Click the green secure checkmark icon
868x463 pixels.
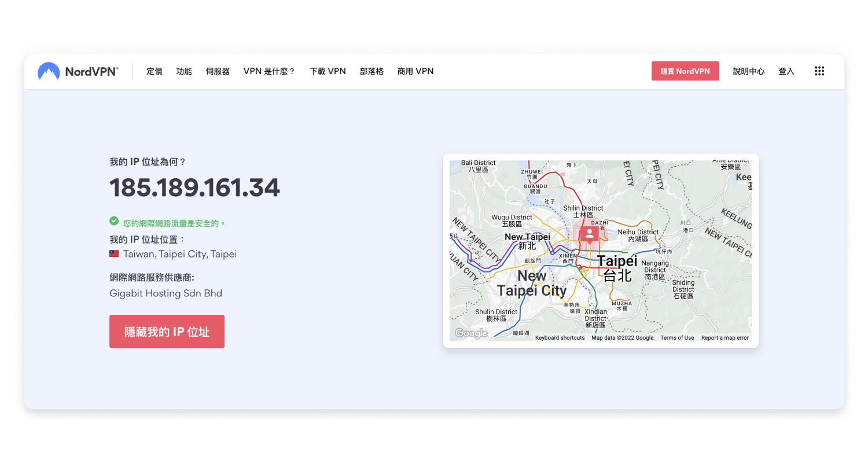tap(114, 221)
